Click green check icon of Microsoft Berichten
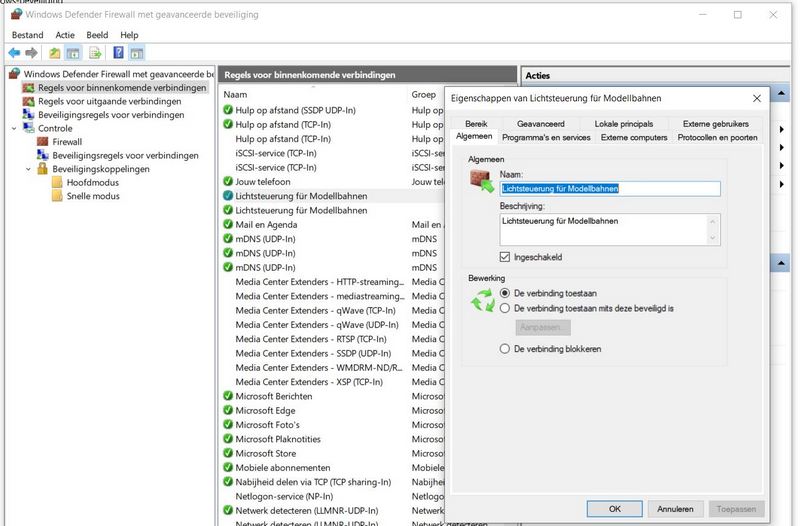The image size is (800, 526). (x=228, y=395)
